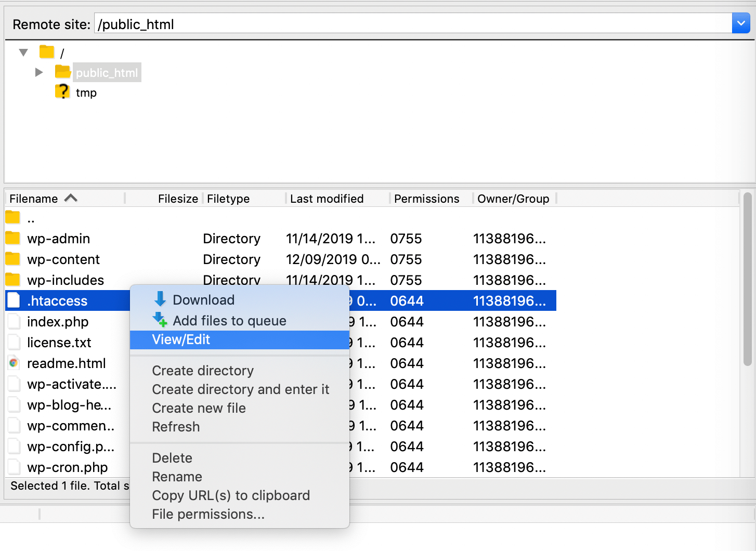
Task: Open the parent directory folder icon
Action: [x=12, y=217]
